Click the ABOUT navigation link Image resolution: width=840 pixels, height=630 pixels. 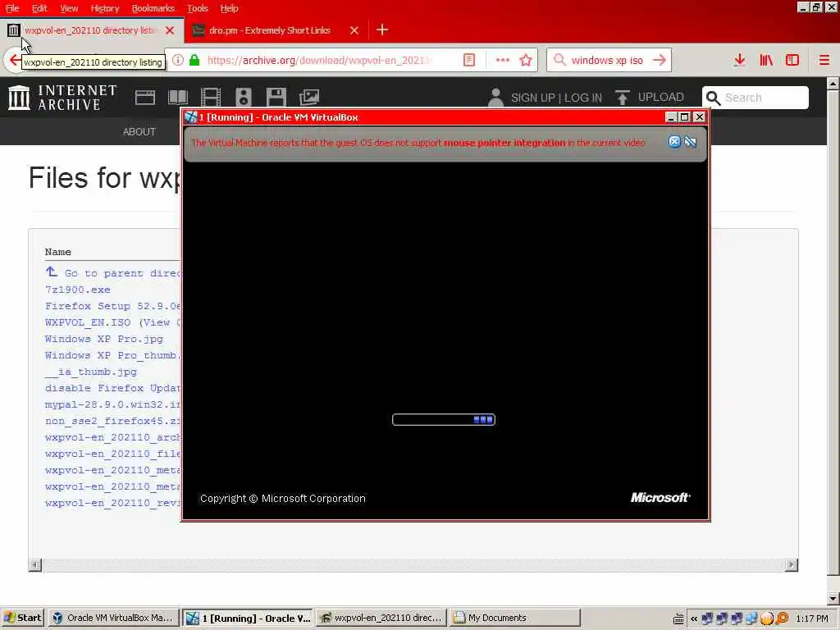139,132
